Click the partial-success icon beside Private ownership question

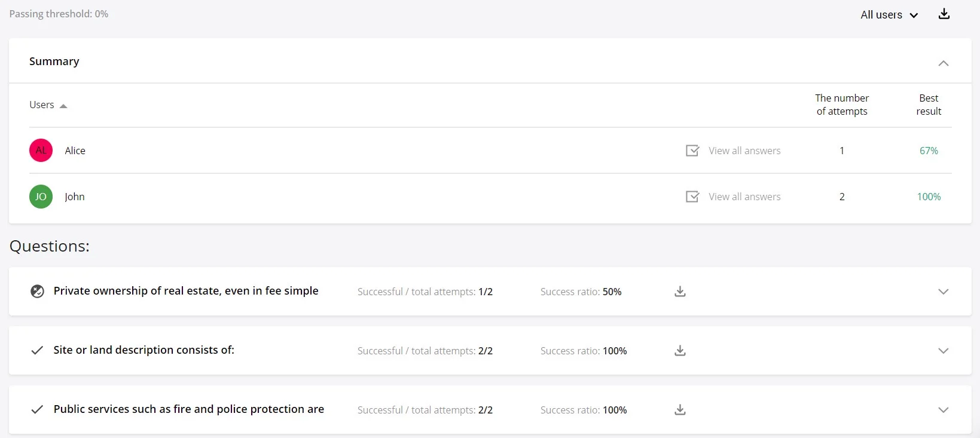click(x=37, y=292)
